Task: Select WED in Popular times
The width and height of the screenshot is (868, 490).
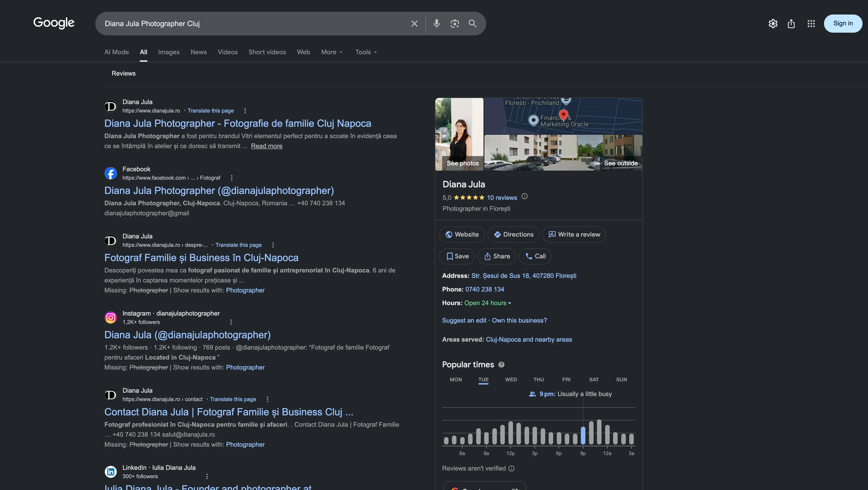Action: (511, 380)
